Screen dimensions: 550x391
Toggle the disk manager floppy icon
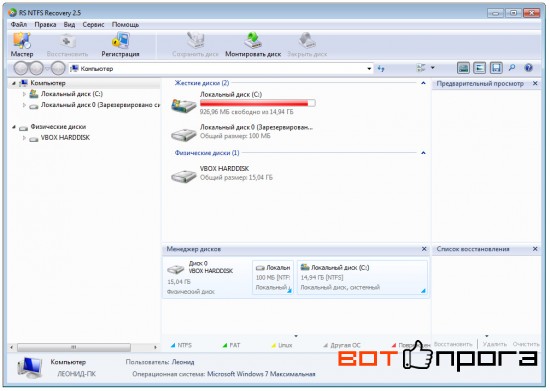(496, 68)
